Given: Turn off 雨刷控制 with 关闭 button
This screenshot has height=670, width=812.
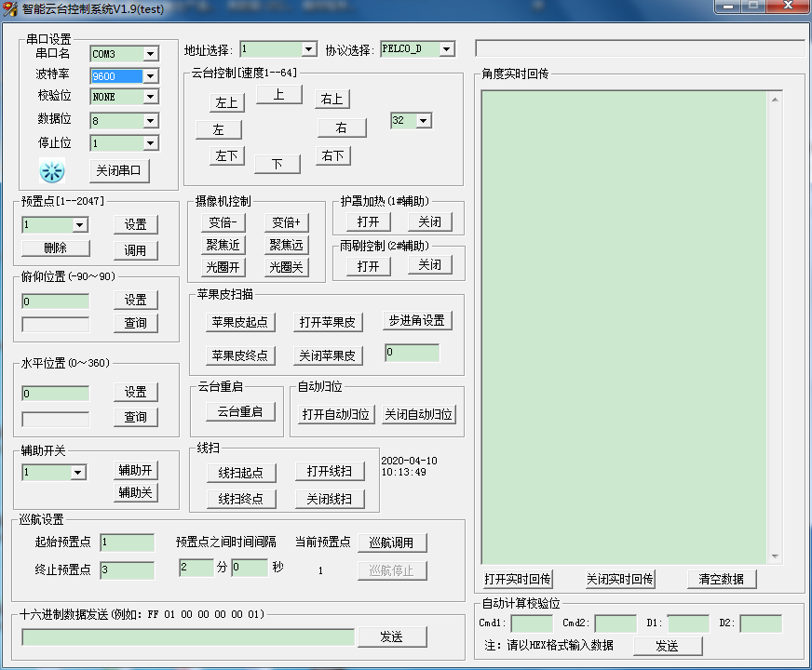Looking at the screenshot, I should [428, 265].
